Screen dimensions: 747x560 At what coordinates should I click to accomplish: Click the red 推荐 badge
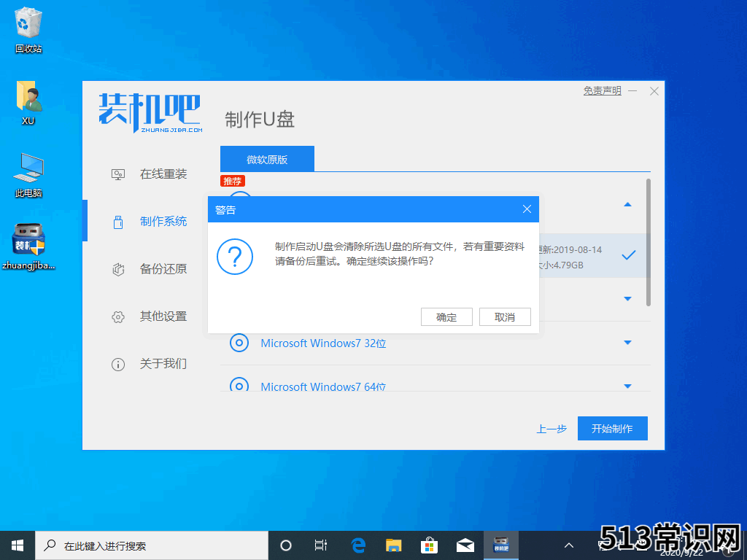(233, 181)
